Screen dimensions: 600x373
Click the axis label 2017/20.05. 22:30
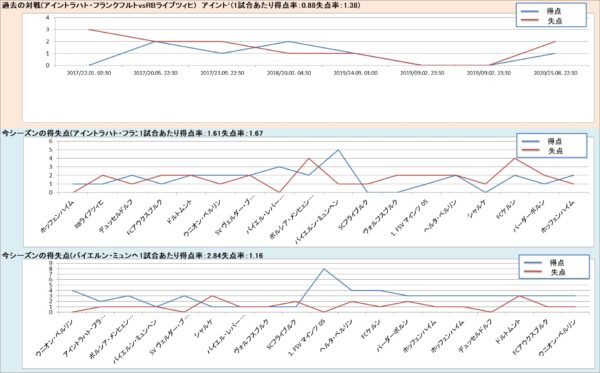(155, 73)
